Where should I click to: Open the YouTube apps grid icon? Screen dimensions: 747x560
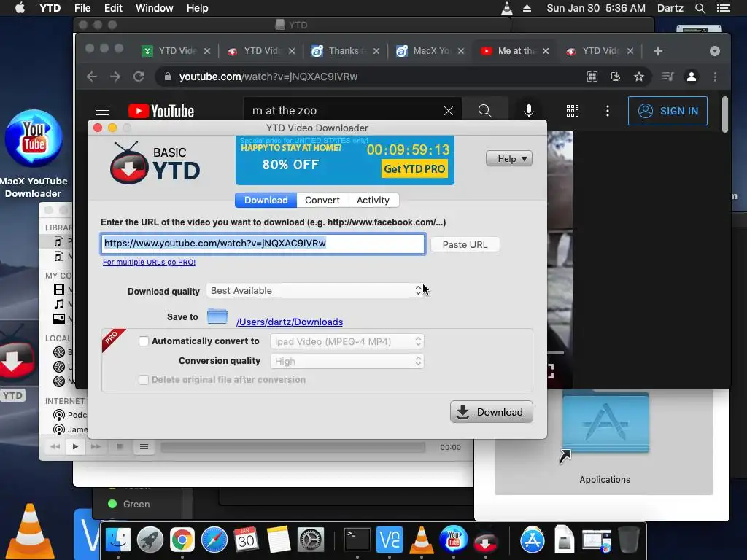(572, 111)
